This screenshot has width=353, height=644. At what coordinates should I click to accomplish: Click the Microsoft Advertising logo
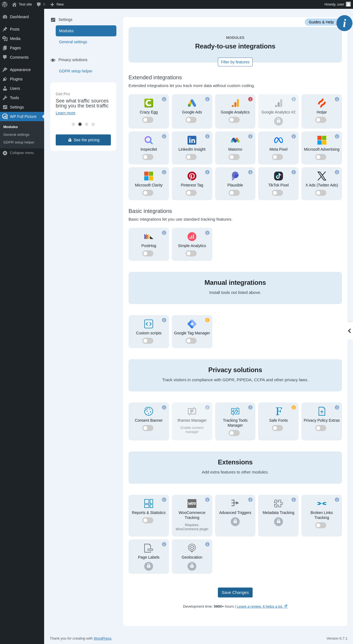[322, 140]
